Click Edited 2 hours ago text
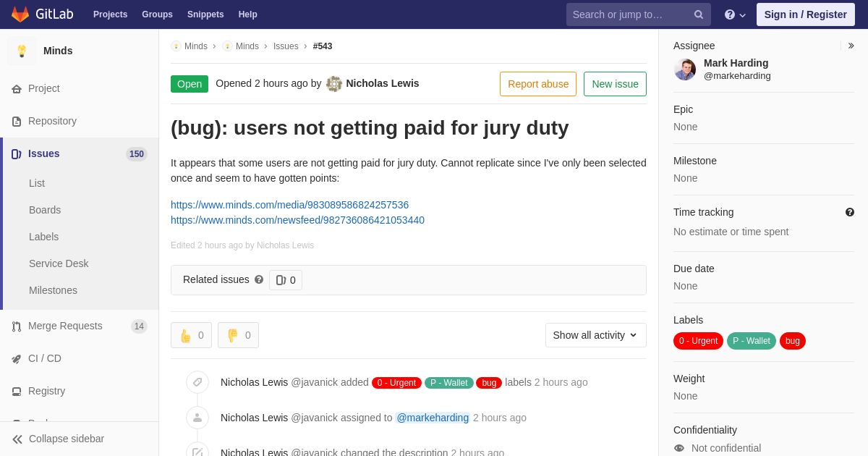The image size is (868, 456). [242, 245]
